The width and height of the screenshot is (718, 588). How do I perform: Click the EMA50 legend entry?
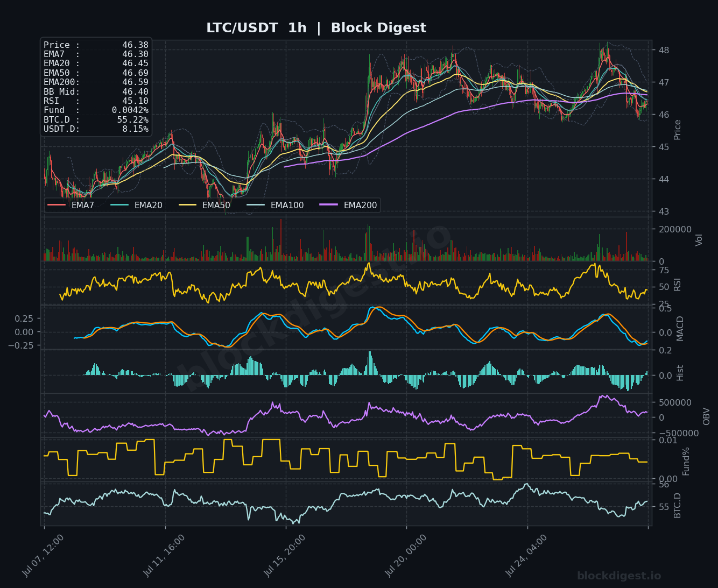(204, 205)
